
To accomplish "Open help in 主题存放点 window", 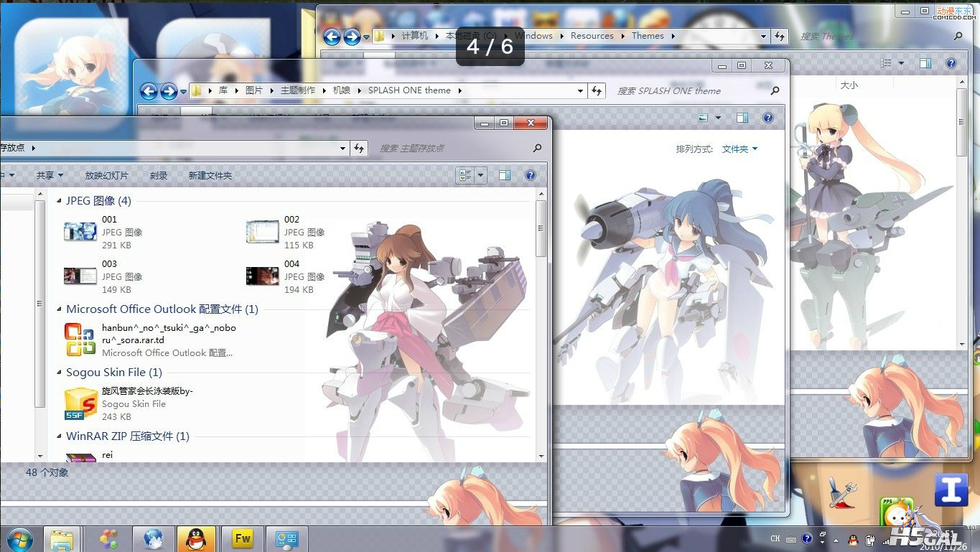I will [x=531, y=175].
